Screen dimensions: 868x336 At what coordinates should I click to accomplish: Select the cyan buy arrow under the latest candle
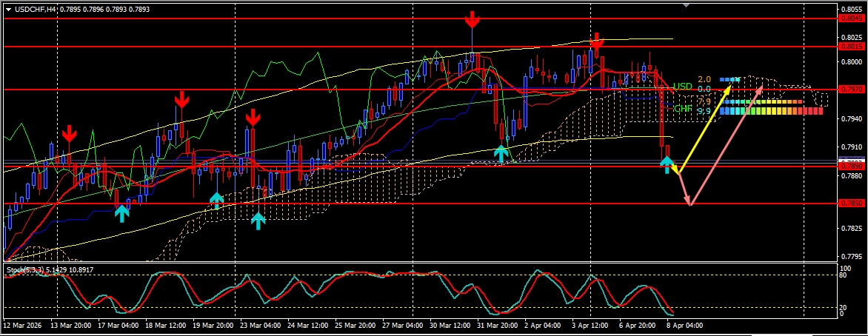click(667, 165)
